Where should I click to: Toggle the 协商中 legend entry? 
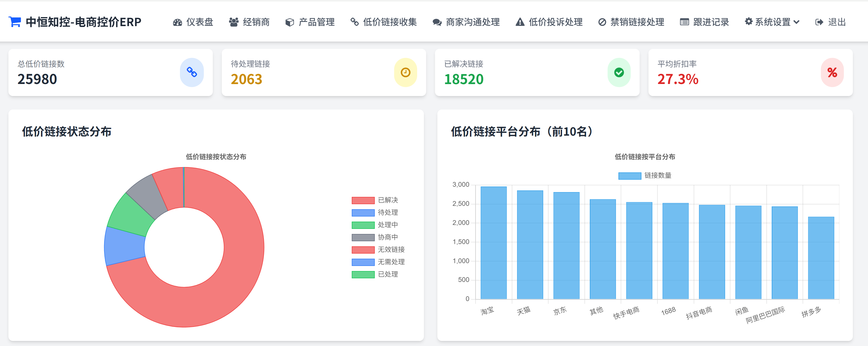pyautogui.click(x=387, y=237)
